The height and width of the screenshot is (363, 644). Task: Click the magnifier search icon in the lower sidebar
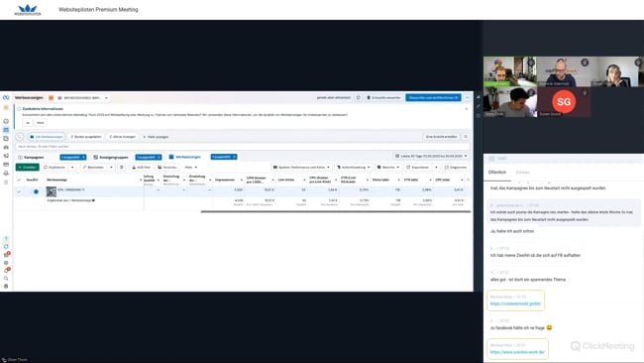coord(6,279)
